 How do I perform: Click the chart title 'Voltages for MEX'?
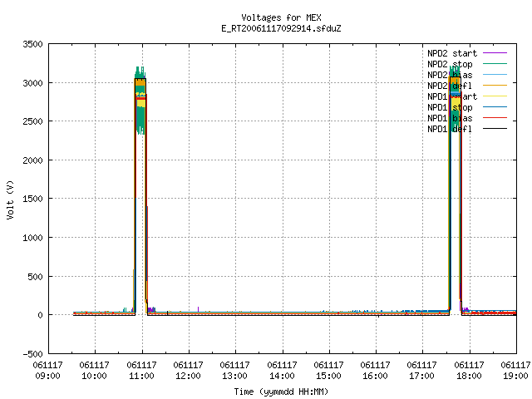pos(281,17)
